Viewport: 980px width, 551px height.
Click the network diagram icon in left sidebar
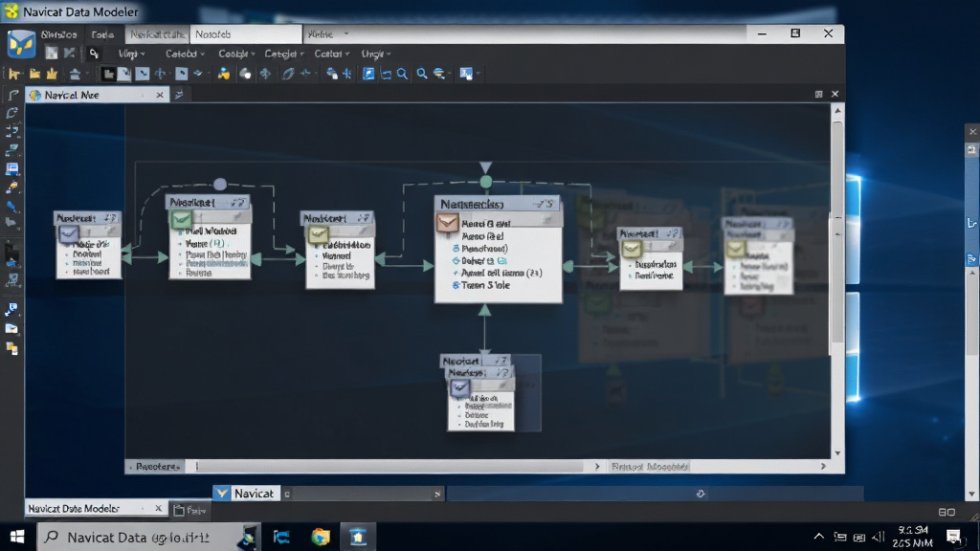point(11,280)
